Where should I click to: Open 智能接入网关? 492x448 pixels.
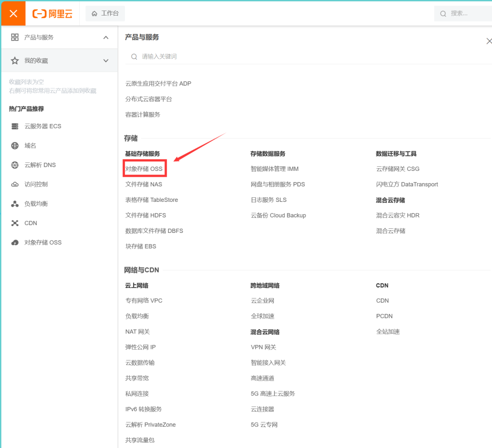(268, 363)
